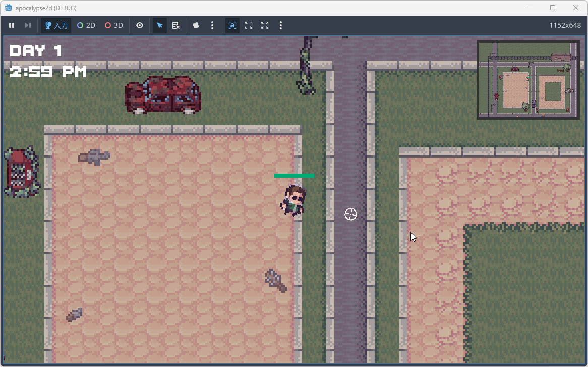Toggle the dashed-frame window fit icon
Screen dimensions: 588x367
tap(249, 25)
